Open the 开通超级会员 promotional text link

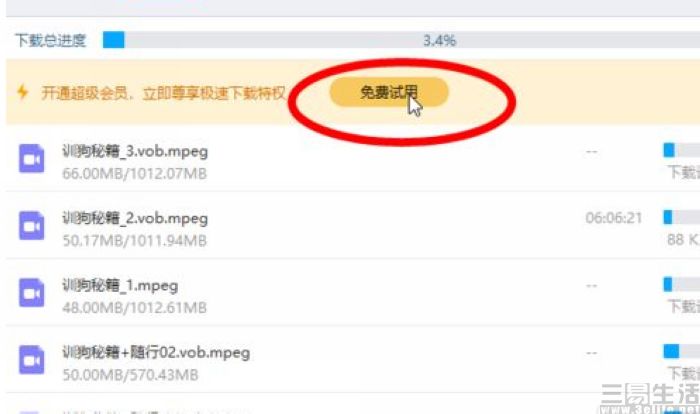pos(163,93)
